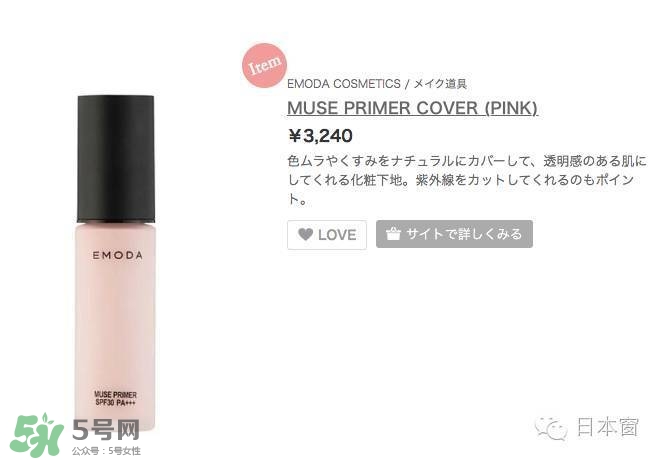Click the 日本窗 watermark text
Screen dimensions: 662x460
[x=608, y=427]
